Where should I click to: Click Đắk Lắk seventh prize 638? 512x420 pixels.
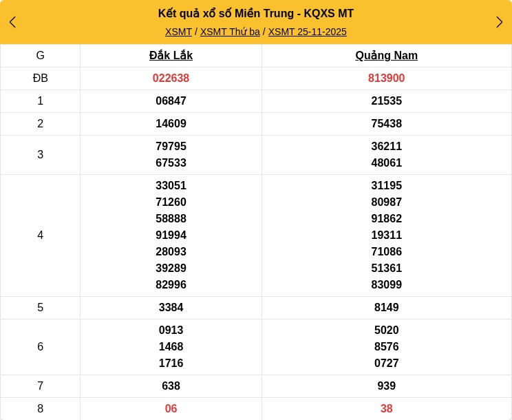171,386
